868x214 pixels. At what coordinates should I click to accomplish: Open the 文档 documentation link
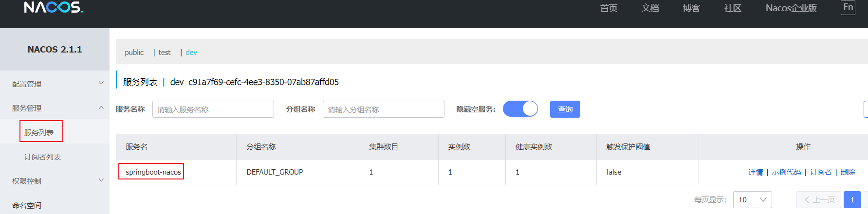tap(650, 8)
